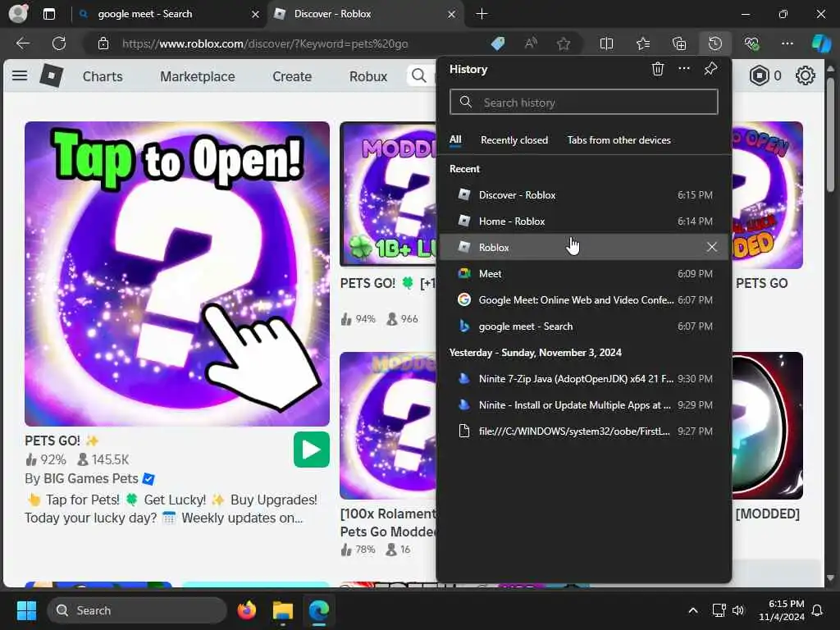This screenshot has width=840, height=630.
Task: Clear browsing data trash icon
Action: click(x=658, y=69)
